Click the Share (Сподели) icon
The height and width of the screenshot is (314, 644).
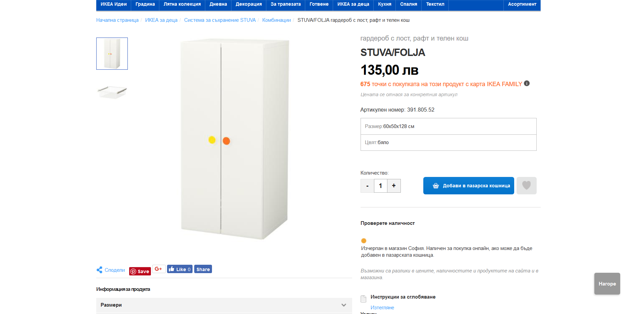[x=100, y=270]
